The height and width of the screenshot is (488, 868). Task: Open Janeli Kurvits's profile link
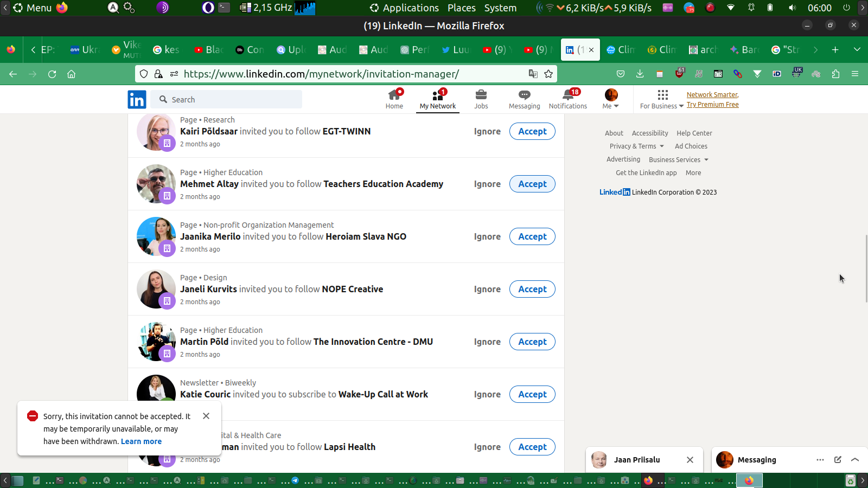[x=208, y=289]
